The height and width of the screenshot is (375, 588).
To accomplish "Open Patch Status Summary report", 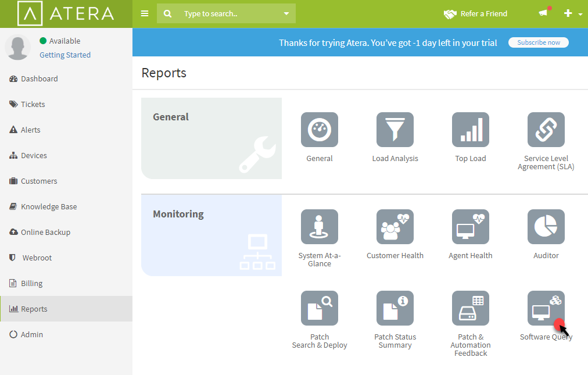I will [x=395, y=308].
